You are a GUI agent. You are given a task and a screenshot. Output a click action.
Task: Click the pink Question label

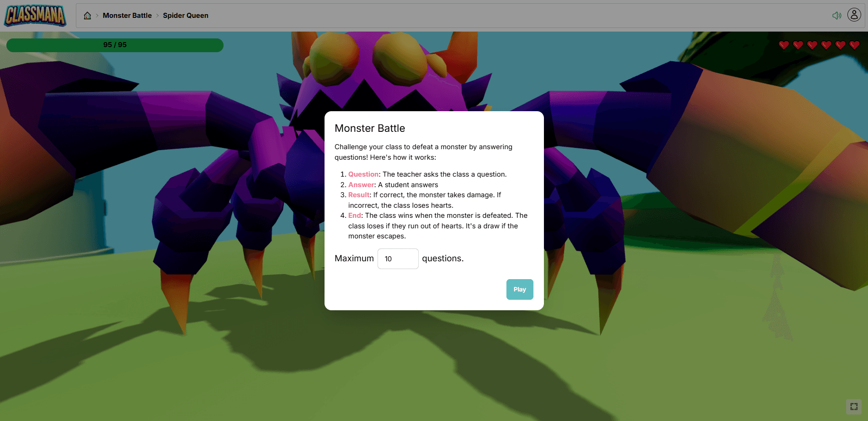click(363, 174)
